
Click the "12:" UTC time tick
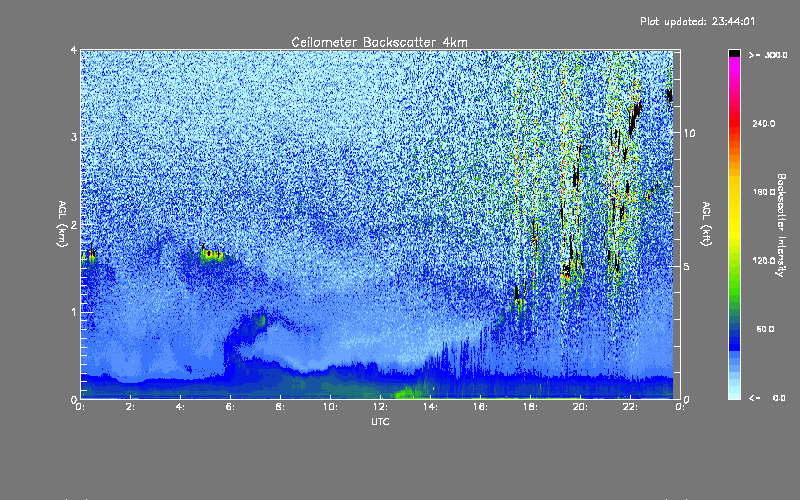click(x=381, y=407)
